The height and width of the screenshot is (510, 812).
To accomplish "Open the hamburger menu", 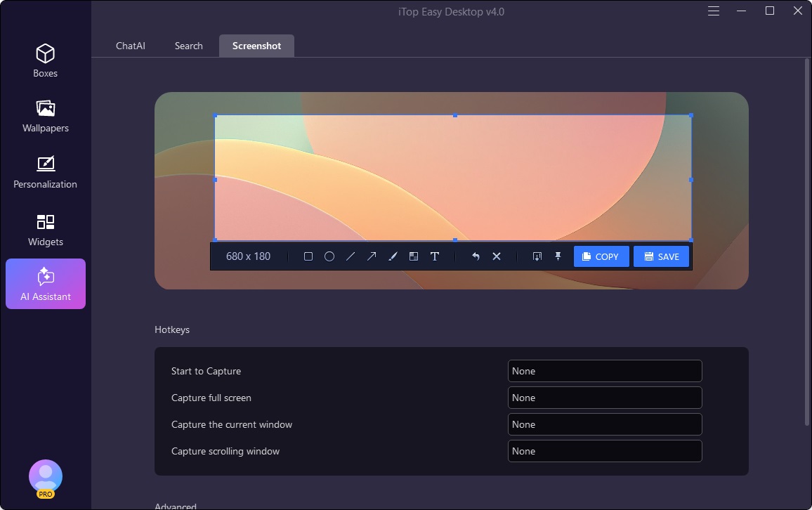I will [x=713, y=11].
